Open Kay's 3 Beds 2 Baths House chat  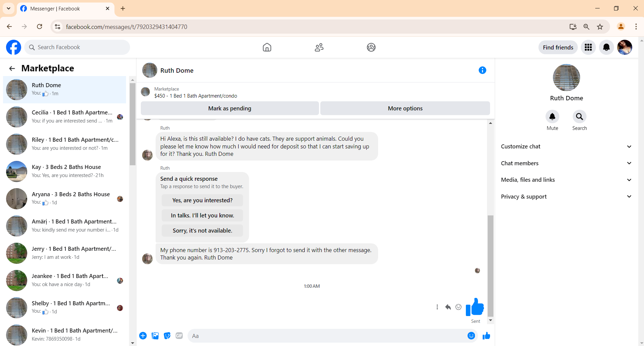(65, 171)
